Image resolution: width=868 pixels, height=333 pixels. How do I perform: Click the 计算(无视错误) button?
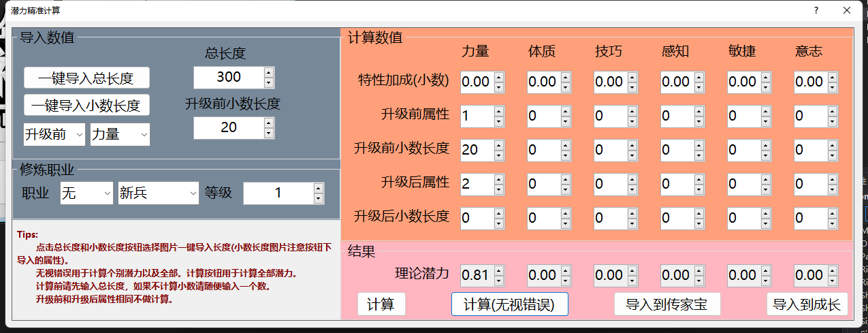click(510, 304)
